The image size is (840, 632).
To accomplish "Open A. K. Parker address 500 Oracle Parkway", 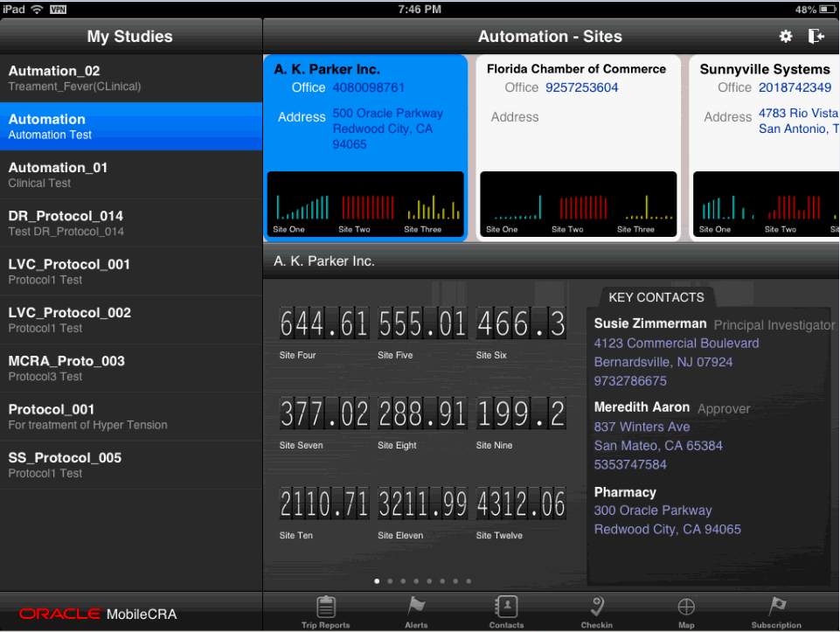I will (388, 128).
